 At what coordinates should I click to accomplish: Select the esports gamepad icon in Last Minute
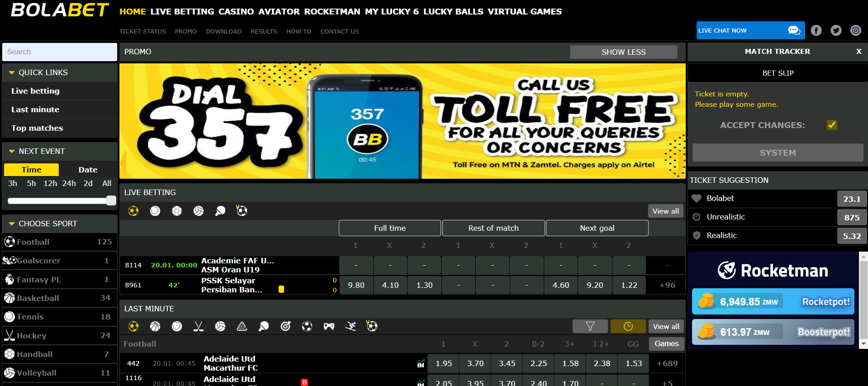coord(329,326)
